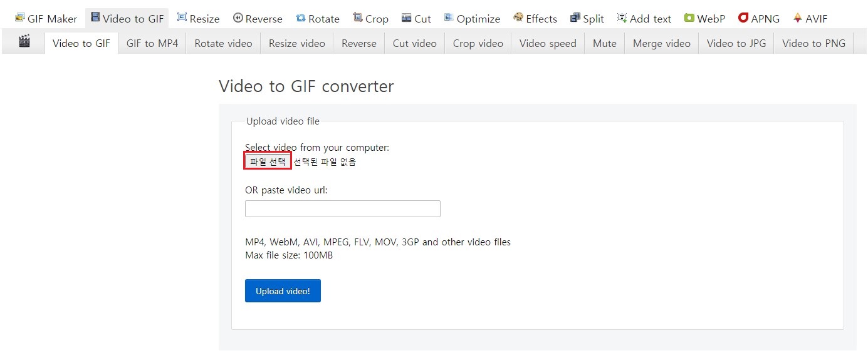The width and height of the screenshot is (868, 353).
Task: Click the film strip icon beside Video to GIF
Action: click(x=95, y=18)
